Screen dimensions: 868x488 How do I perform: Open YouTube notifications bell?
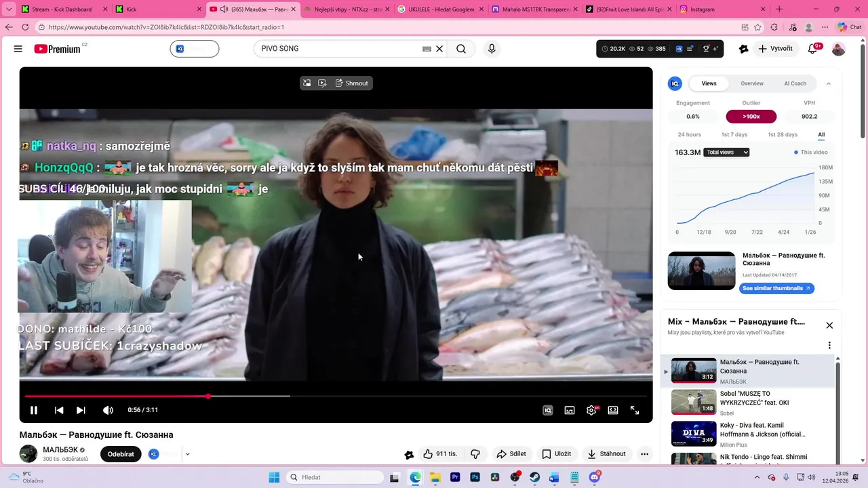click(x=812, y=49)
